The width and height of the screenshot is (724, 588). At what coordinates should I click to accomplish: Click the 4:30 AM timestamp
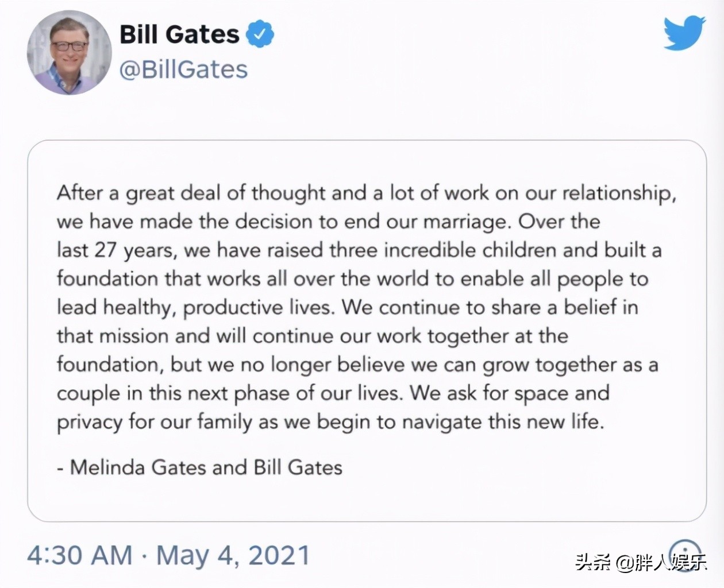(79, 555)
